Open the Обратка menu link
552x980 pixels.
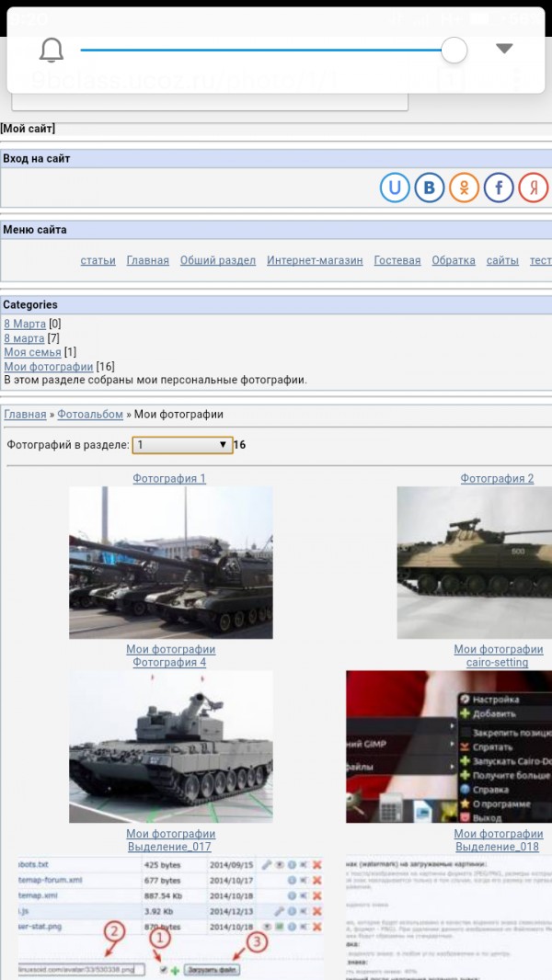[x=454, y=260]
